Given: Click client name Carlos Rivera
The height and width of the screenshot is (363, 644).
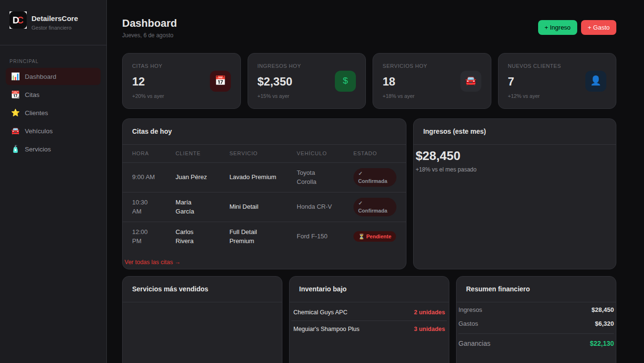Looking at the screenshot, I should click(x=185, y=236).
